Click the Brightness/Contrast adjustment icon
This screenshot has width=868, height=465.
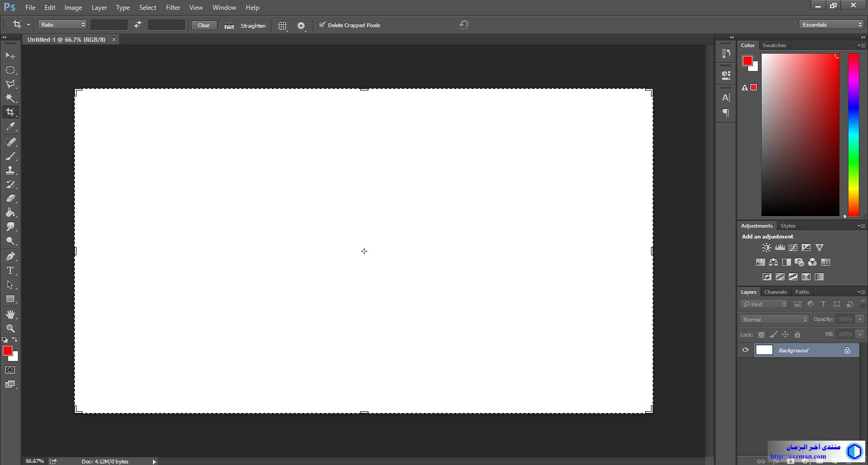click(766, 248)
